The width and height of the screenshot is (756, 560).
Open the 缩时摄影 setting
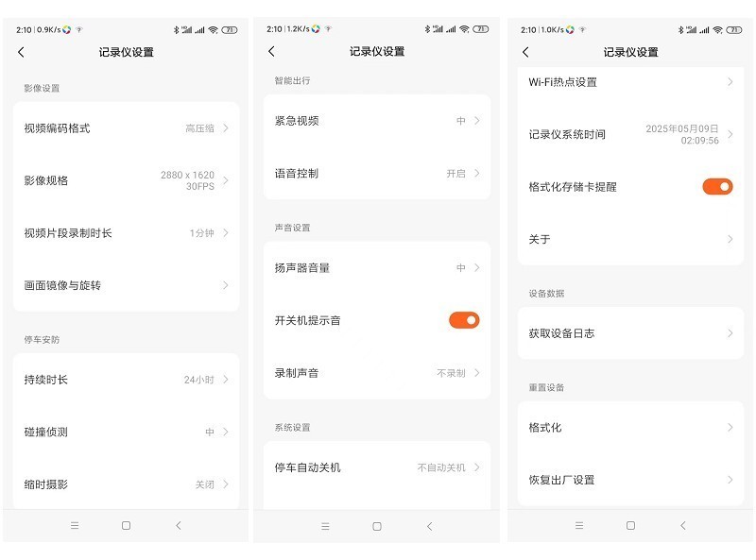pyautogui.click(x=126, y=484)
